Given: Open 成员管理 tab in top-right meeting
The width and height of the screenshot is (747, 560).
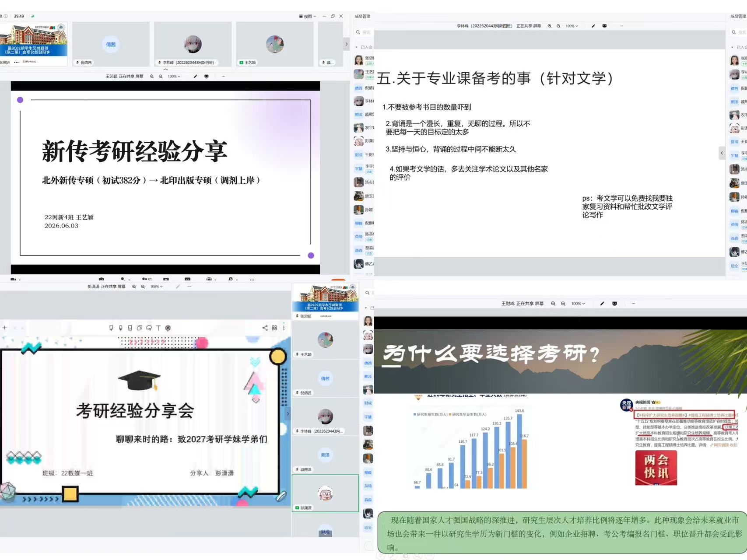Looking at the screenshot, I should pos(738,16).
